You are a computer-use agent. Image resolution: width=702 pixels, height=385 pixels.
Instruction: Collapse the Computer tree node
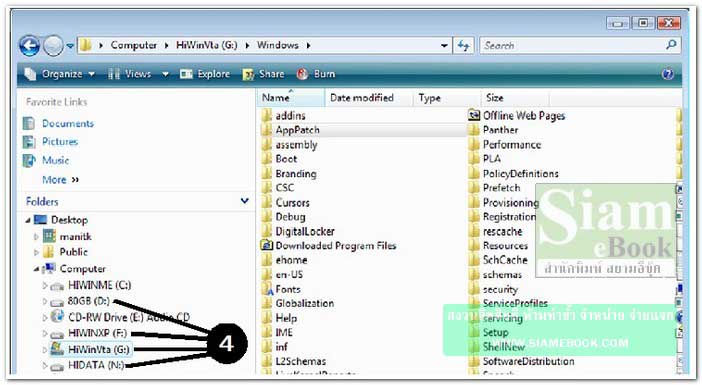tap(36, 269)
